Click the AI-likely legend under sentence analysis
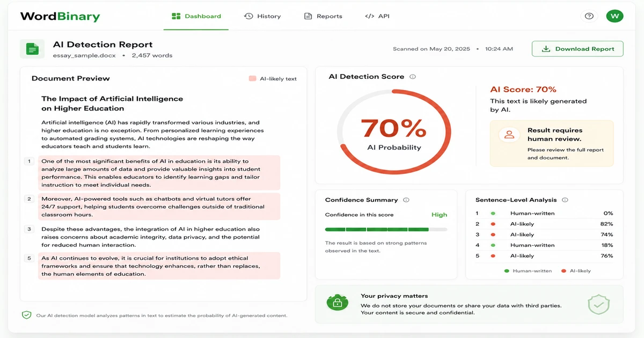Image resolution: width=644 pixels, height=338 pixels. point(576,271)
